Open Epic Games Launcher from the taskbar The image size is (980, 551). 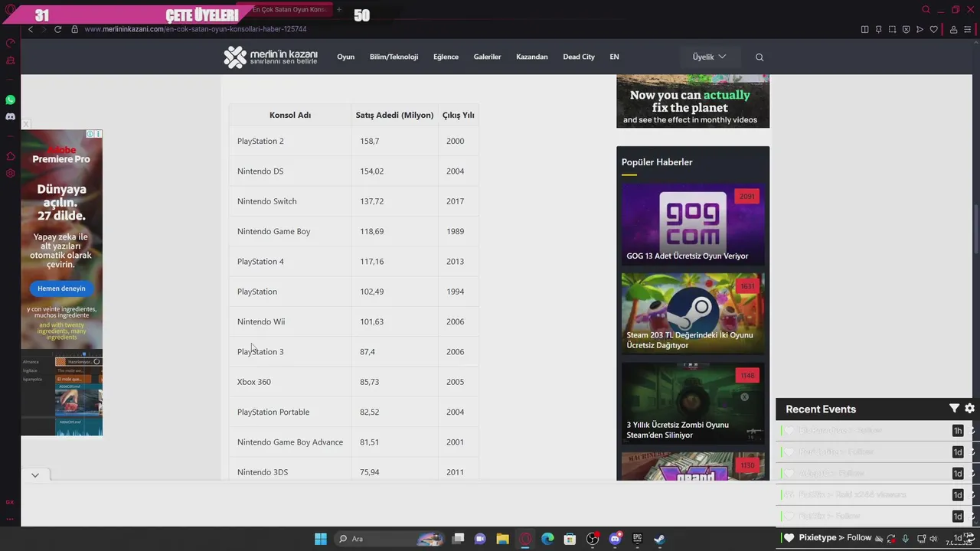637,539
